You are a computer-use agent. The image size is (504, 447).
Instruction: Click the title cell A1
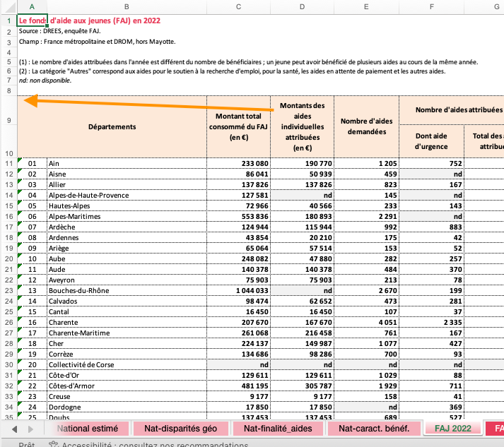click(x=32, y=20)
